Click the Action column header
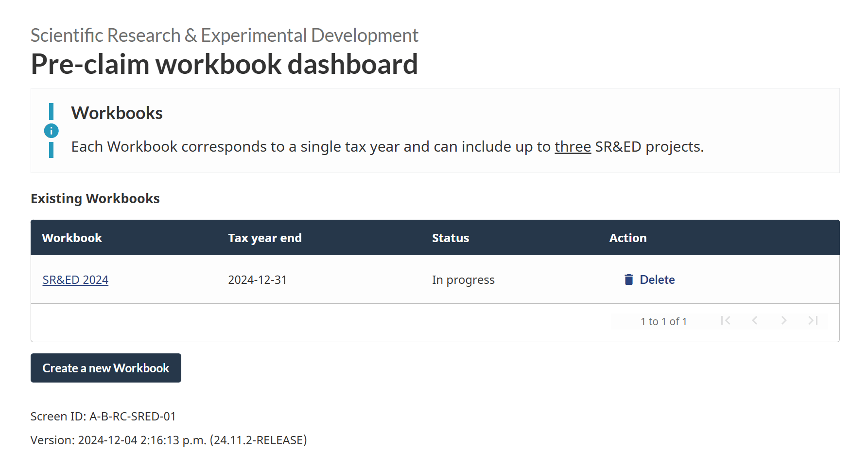 click(628, 238)
